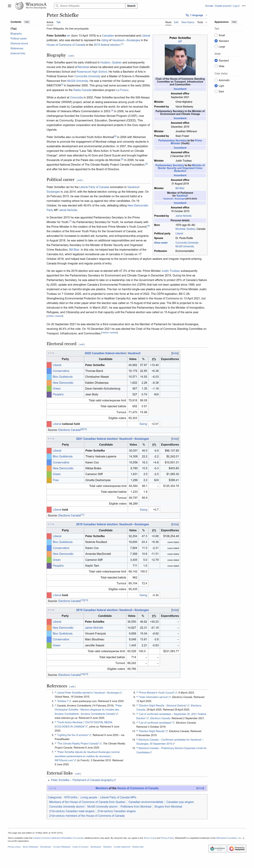The image size is (254, 868).
Task: Click the language translate icon
Action: click(187, 15)
